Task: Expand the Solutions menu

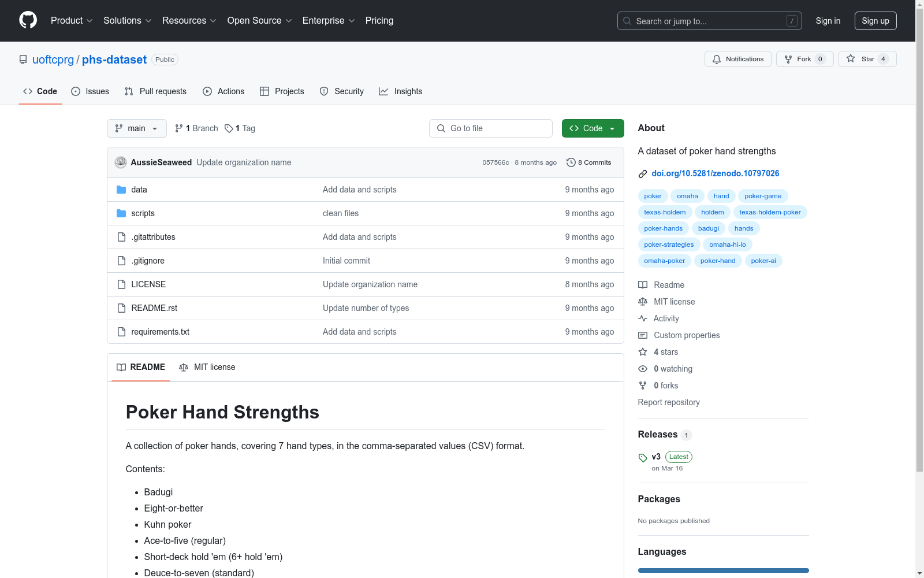Action: tap(128, 20)
